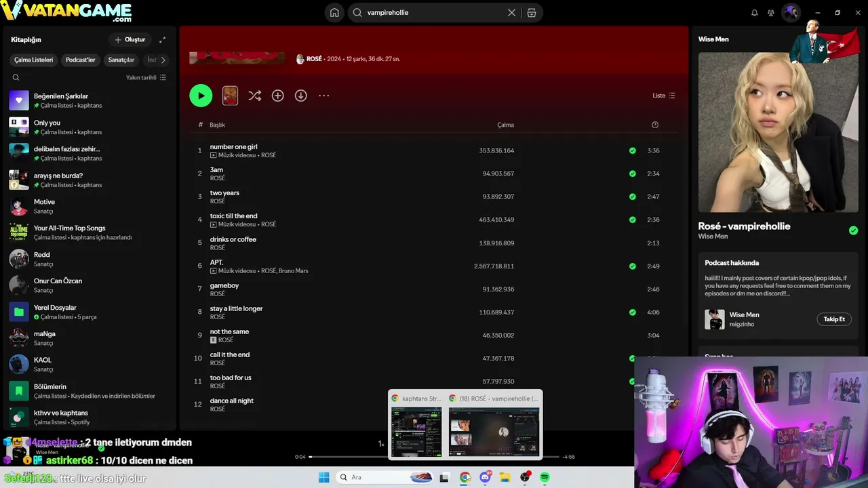Viewport: 868px width, 488px height.
Task: Open Discord from the taskbar
Action: point(486,477)
